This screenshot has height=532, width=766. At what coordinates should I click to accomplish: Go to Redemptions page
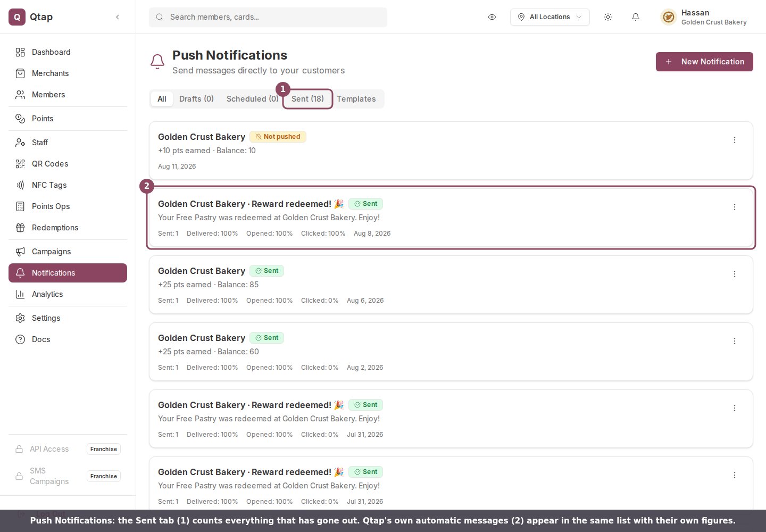click(68, 228)
